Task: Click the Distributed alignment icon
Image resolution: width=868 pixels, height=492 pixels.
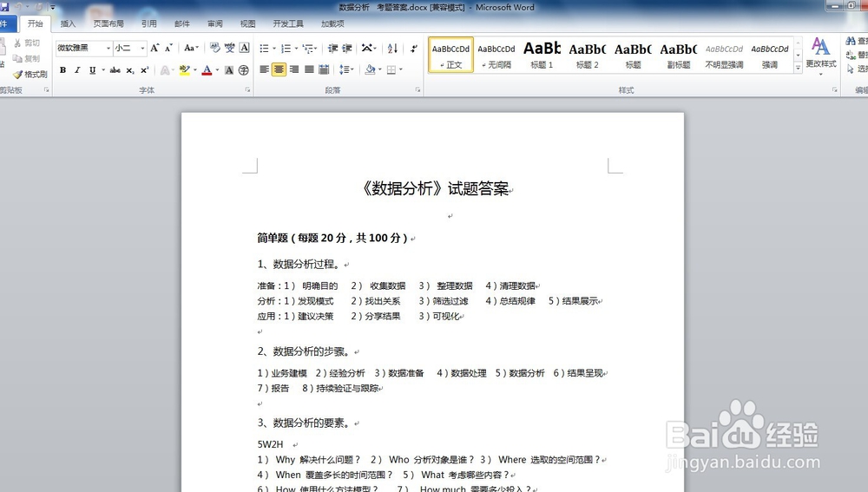Action: 324,69
